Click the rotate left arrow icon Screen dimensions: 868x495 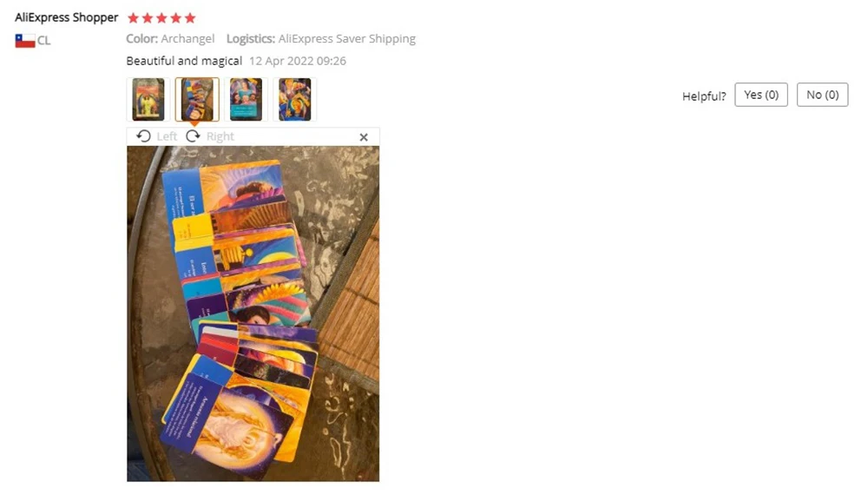[143, 136]
